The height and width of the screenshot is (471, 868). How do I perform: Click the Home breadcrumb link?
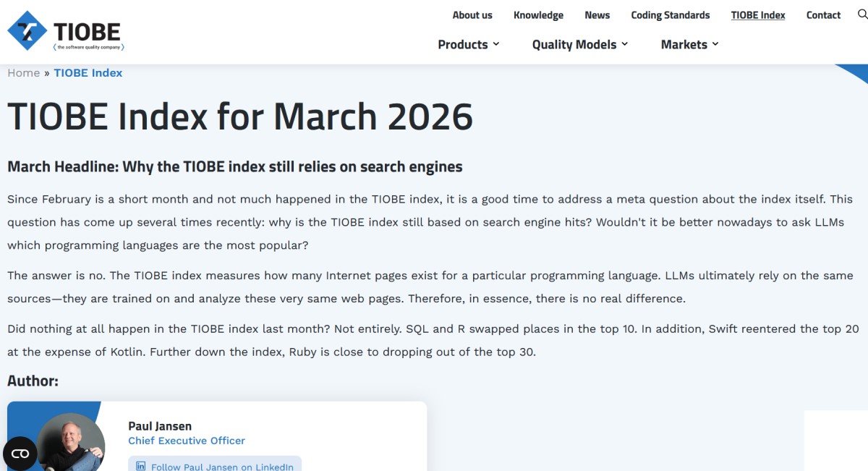point(24,72)
